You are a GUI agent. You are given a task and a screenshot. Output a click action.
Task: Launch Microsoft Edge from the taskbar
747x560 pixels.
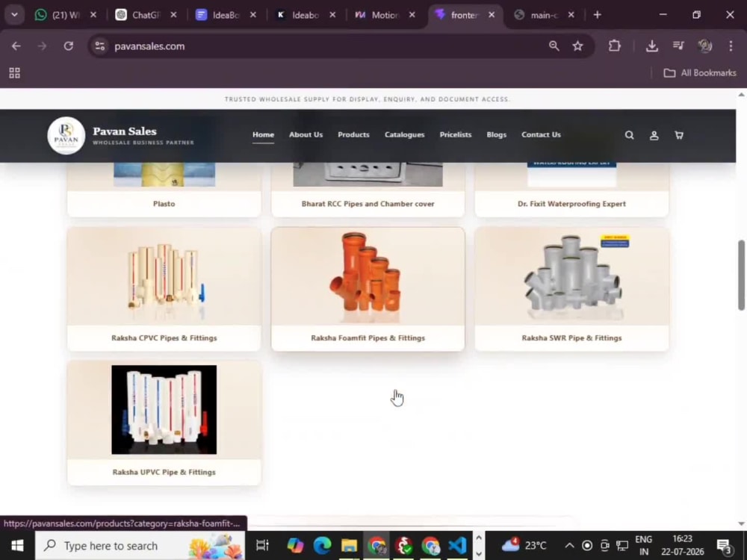click(x=322, y=545)
